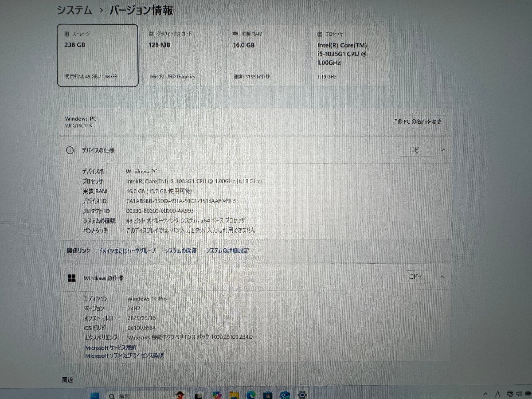Launch Microsoft Edge from the taskbar

[251, 395]
